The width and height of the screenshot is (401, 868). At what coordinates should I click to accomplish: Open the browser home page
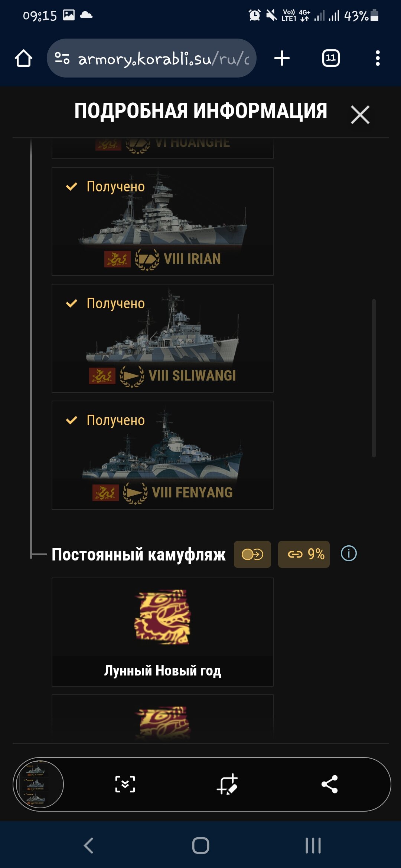point(23,58)
